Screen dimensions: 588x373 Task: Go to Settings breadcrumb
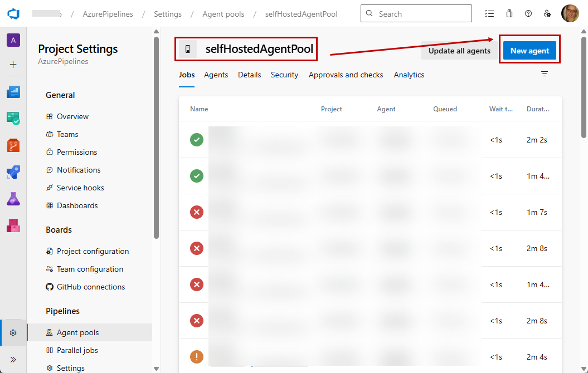click(168, 14)
